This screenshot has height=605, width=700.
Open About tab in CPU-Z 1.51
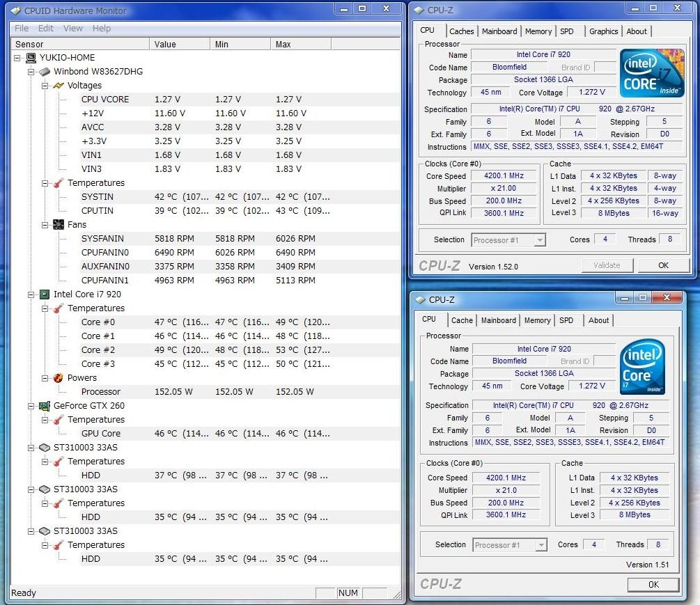click(x=598, y=320)
